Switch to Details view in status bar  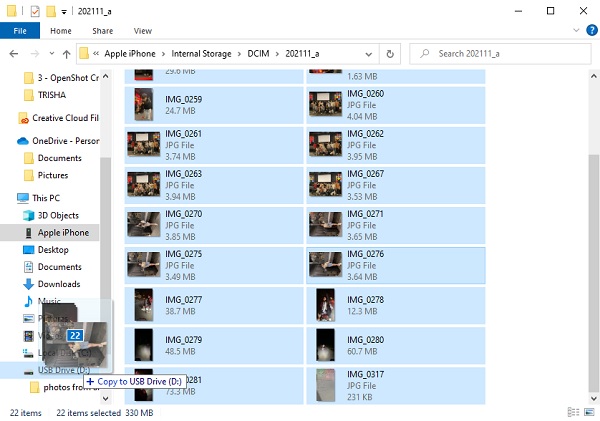click(573, 413)
